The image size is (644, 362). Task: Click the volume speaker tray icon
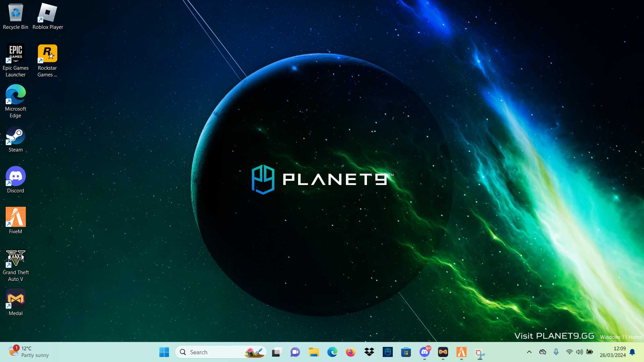coord(579,352)
